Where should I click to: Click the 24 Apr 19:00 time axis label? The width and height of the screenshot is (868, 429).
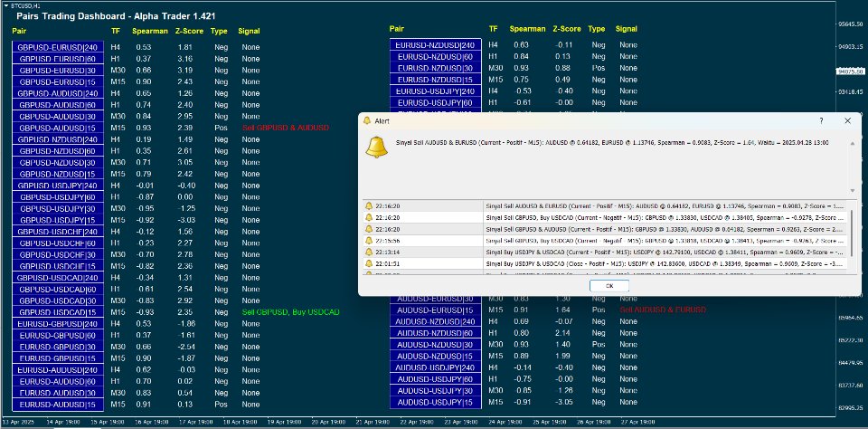(x=505, y=423)
